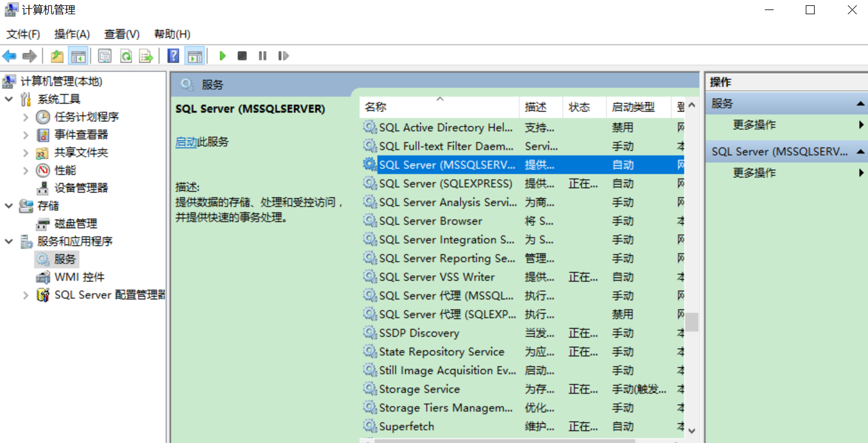Image resolution: width=868 pixels, height=443 pixels.
Task: Sort by 名称 column header
Action: pos(439,107)
